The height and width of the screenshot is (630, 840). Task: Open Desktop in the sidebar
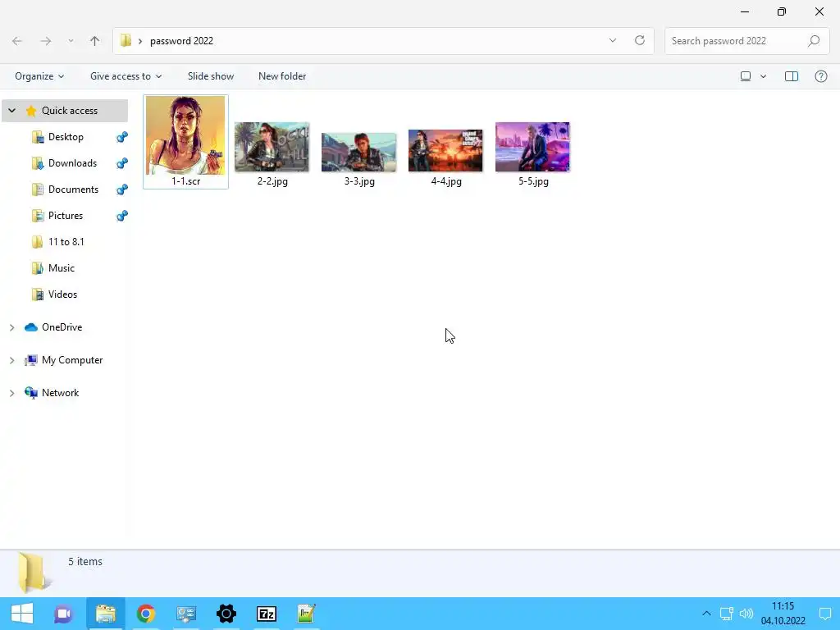tap(66, 137)
